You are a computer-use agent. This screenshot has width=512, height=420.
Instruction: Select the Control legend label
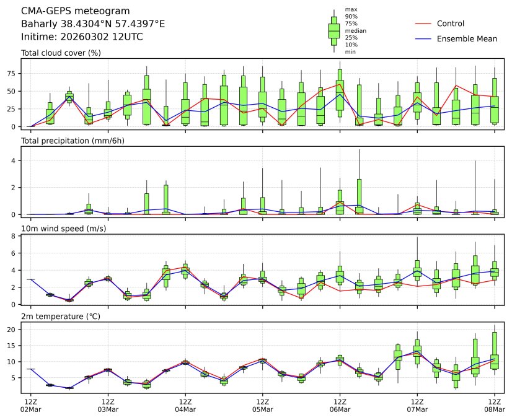[x=451, y=24]
